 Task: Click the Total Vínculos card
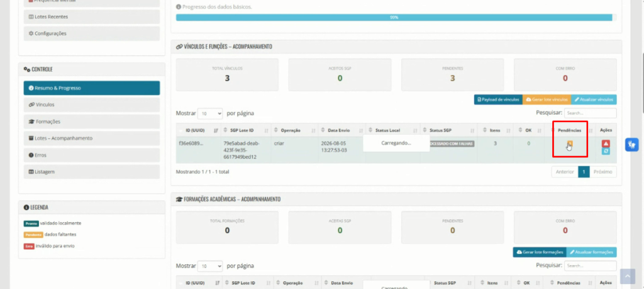coord(227,75)
